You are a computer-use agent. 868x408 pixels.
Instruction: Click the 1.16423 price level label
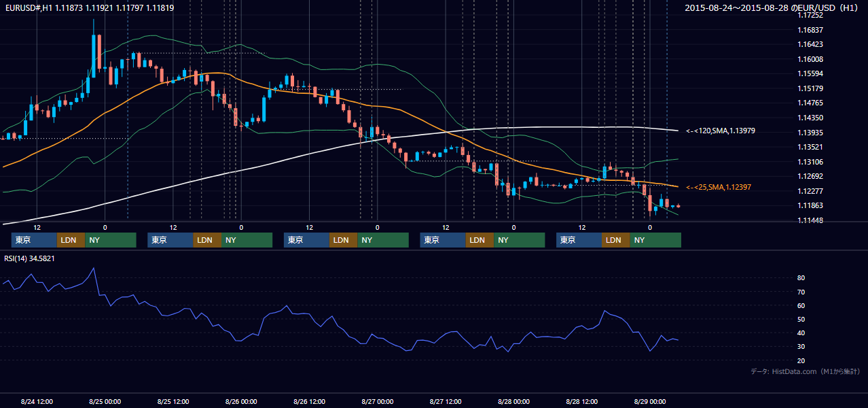(x=810, y=44)
